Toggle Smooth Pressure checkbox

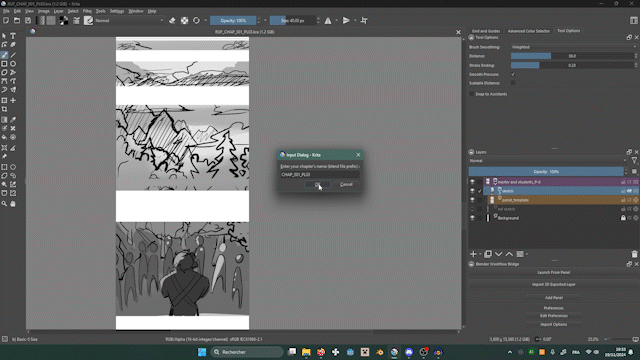pos(513,74)
